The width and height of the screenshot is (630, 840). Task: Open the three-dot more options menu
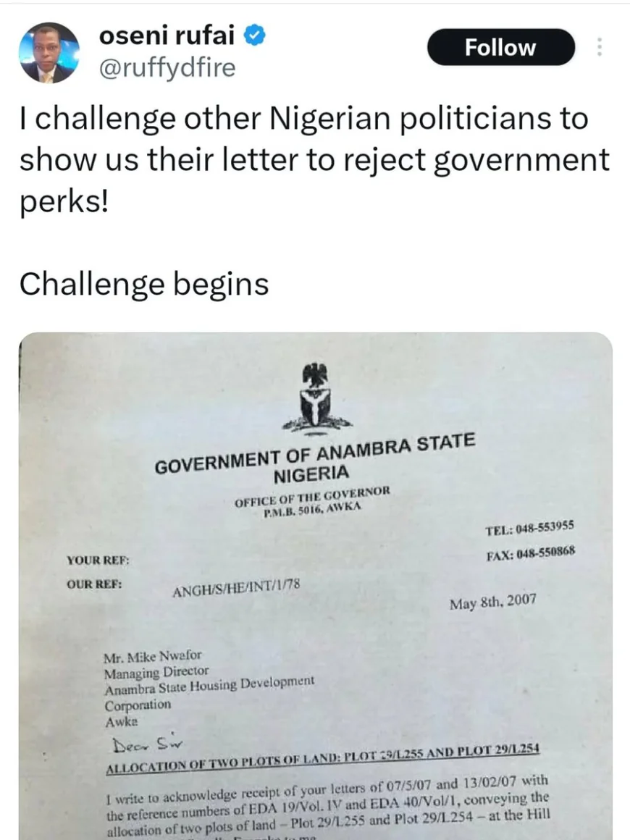click(600, 47)
